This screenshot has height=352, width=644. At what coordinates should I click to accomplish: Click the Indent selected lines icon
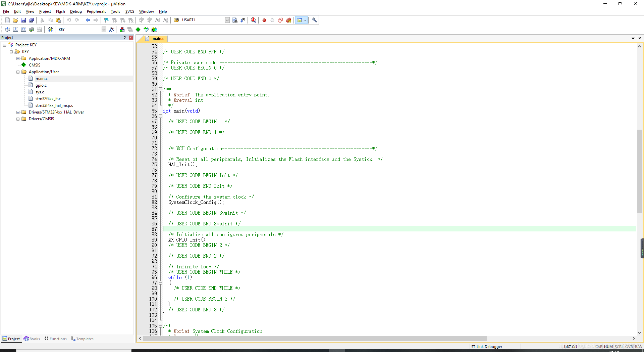tap(142, 20)
